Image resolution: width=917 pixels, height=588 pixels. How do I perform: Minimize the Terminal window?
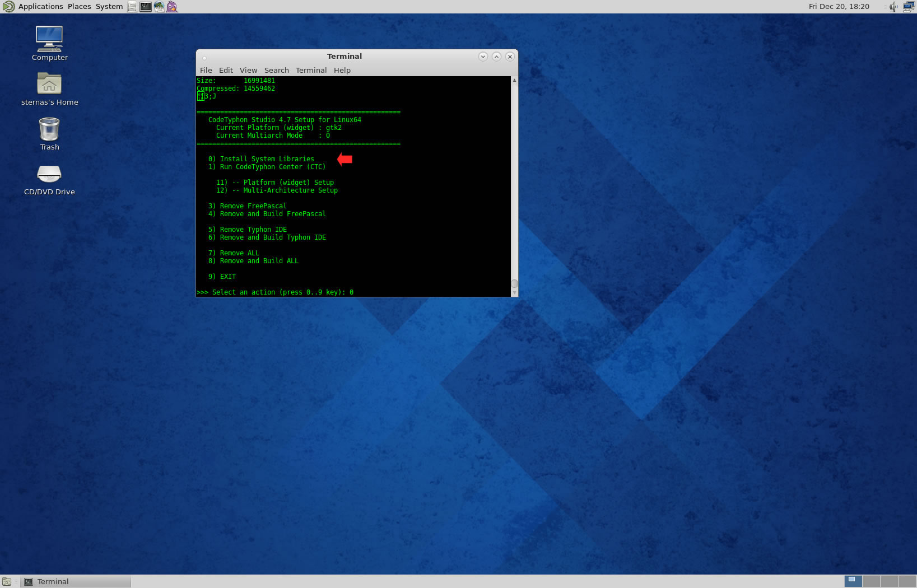483,57
